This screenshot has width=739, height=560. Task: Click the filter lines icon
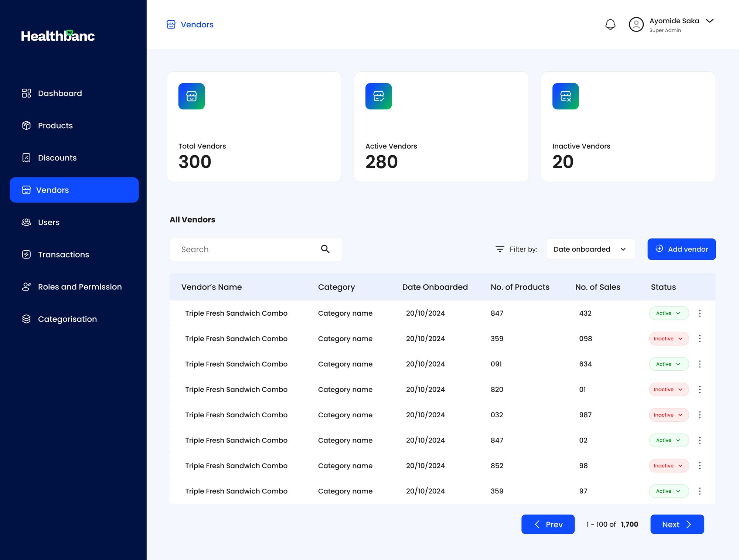click(x=500, y=249)
